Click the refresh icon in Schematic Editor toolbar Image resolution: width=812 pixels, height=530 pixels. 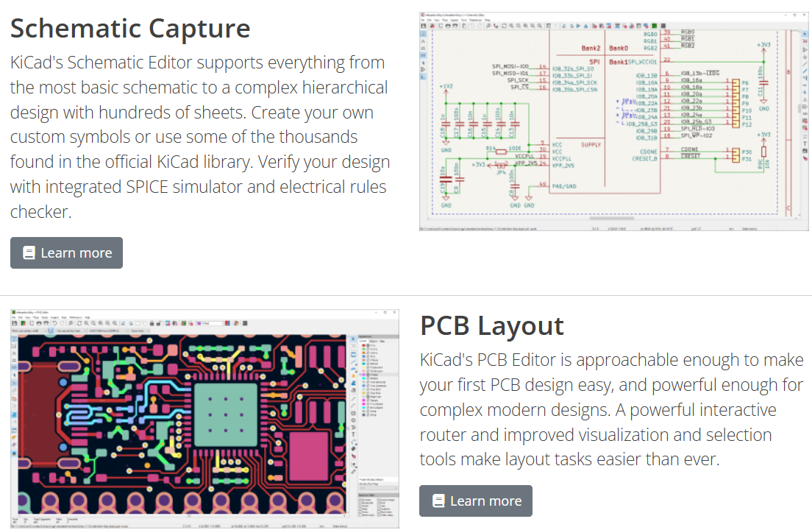[x=504, y=25]
